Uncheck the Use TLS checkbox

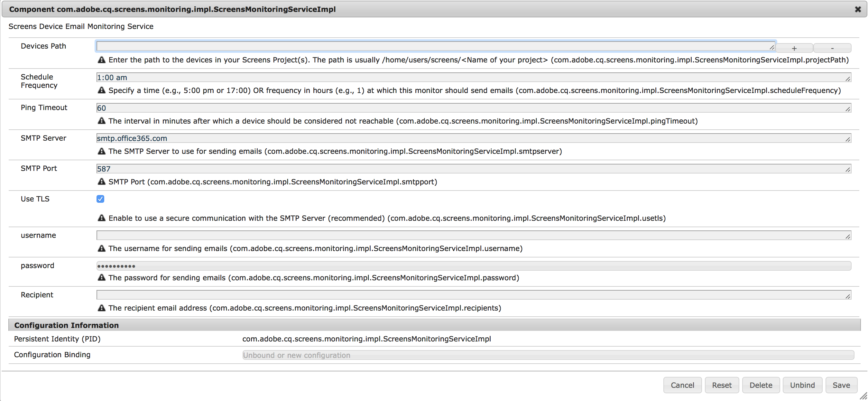100,199
